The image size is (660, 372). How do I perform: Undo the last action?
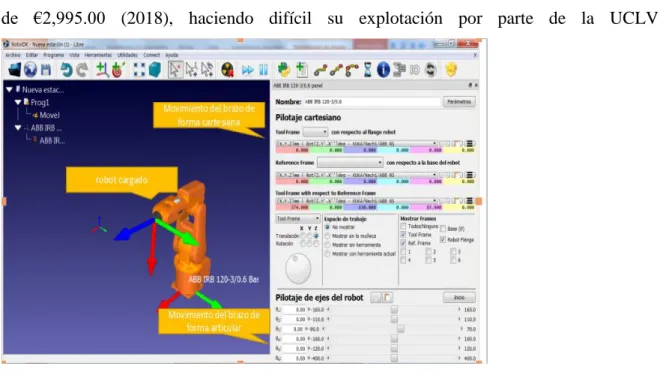coord(66,69)
